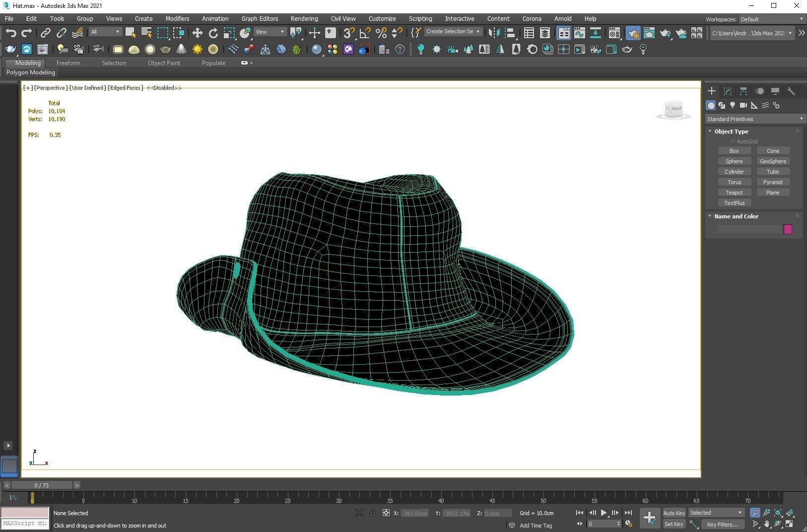Click the Teapot primitive button
The width and height of the screenshot is (807, 532).
pos(734,193)
